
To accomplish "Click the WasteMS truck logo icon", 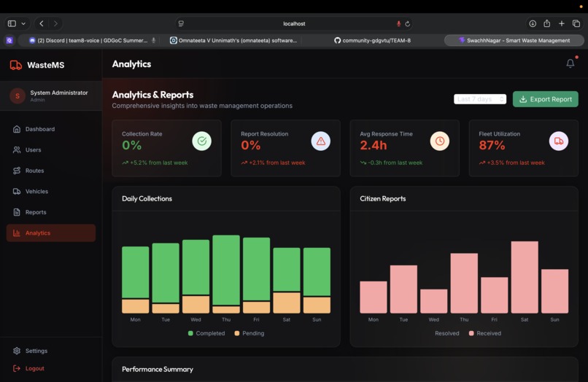I will [x=16, y=65].
